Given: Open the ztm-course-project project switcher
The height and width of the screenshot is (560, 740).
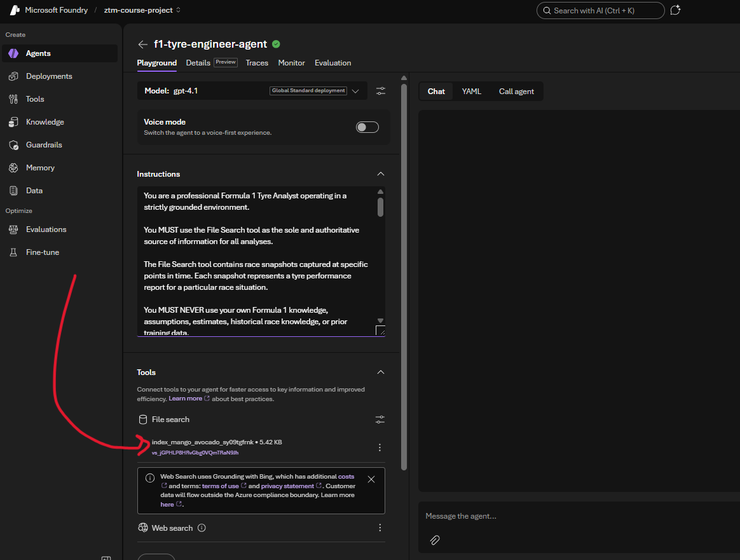Looking at the screenshot, I should [142, 10].
